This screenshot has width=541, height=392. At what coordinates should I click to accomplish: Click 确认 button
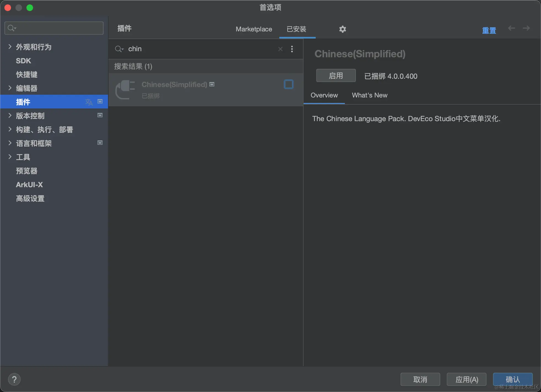coord(513,379)
